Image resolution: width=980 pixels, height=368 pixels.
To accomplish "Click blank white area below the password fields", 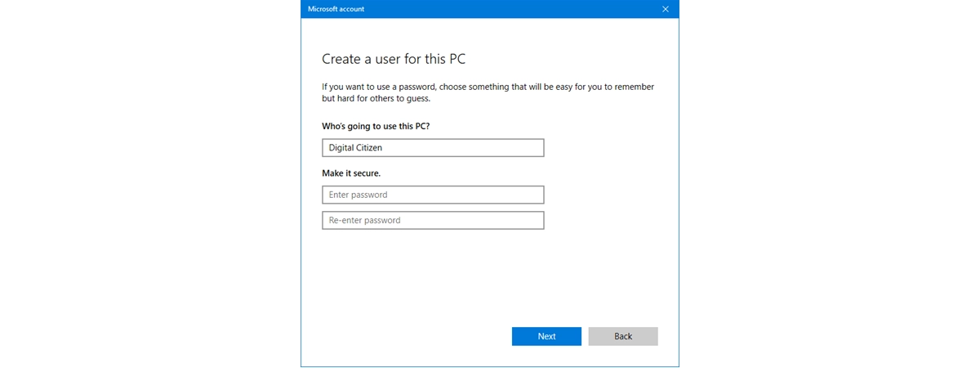I will point(490,278).
